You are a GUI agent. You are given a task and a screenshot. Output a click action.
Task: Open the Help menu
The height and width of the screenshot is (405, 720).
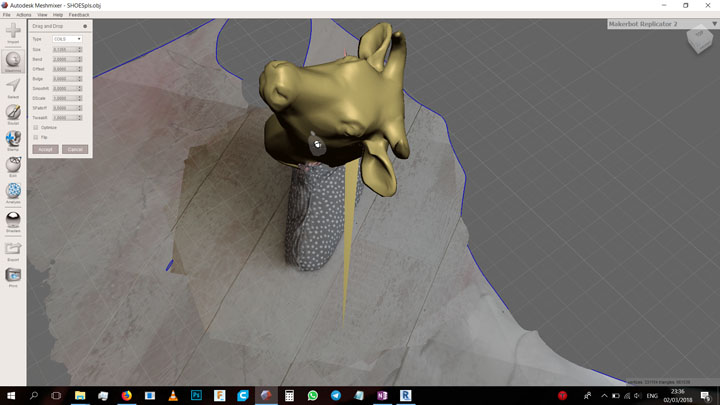coord(58,15)
